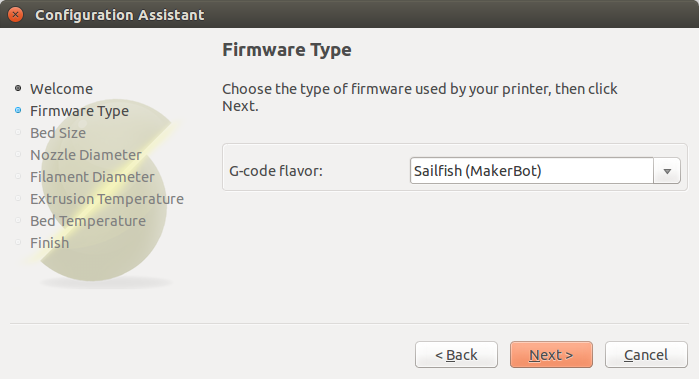Viewport: 699px width, 379px height.
Task: Click the blue Firmware Type bullet icon
Action: [18, 110]
